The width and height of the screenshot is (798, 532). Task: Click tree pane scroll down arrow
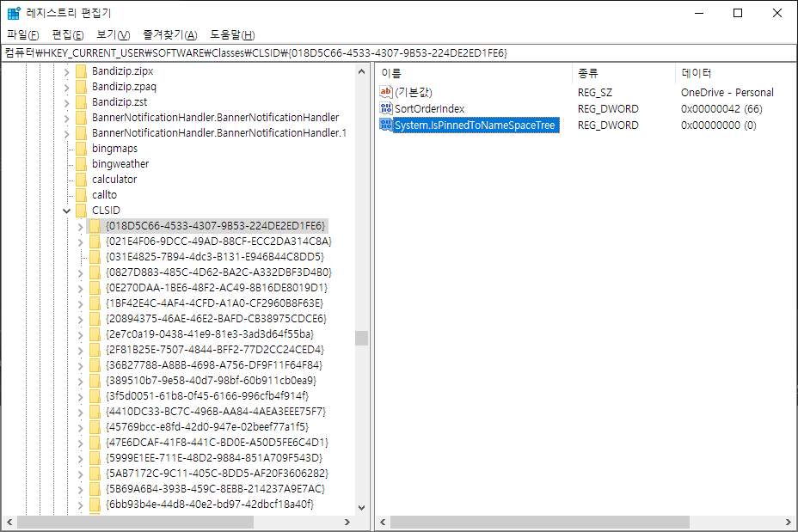[361, 507]
